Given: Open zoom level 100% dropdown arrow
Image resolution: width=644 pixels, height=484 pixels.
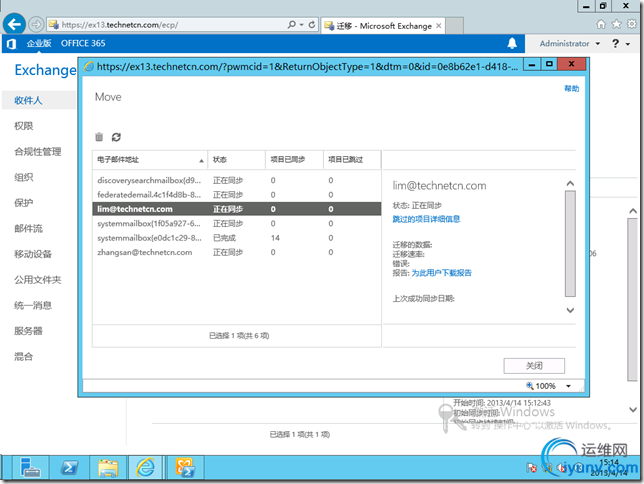Looking at the screenshot, I should click(568, 386).
